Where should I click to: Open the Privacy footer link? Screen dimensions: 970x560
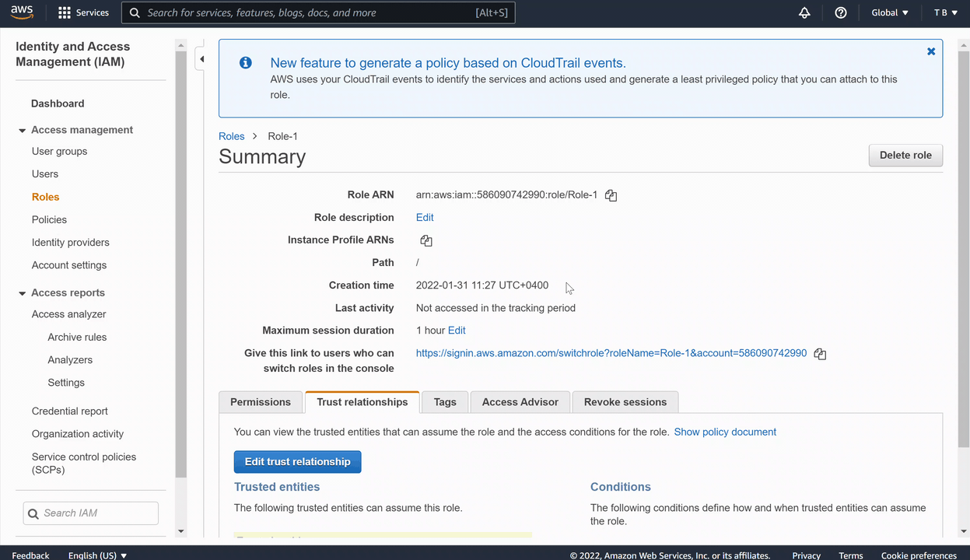pos(806,555)
